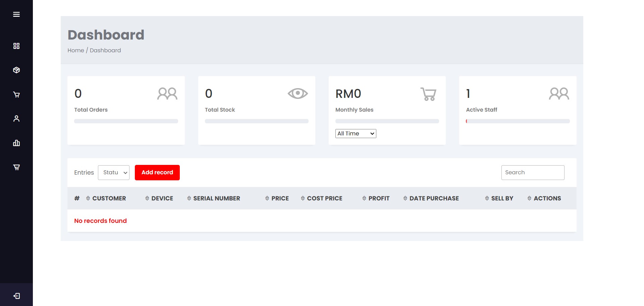This screenshot has width=644, height=306.
Task: Sort table by Serial Number column
Action: point(214,198)
